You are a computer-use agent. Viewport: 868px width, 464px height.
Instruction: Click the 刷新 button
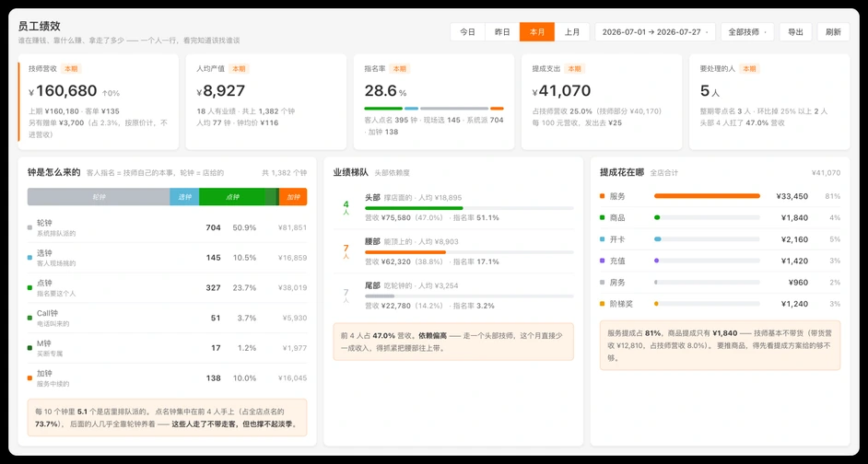pos(833,32)
